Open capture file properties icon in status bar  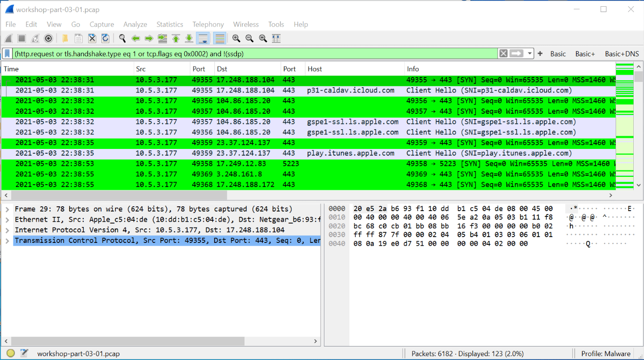pos(25,353)
